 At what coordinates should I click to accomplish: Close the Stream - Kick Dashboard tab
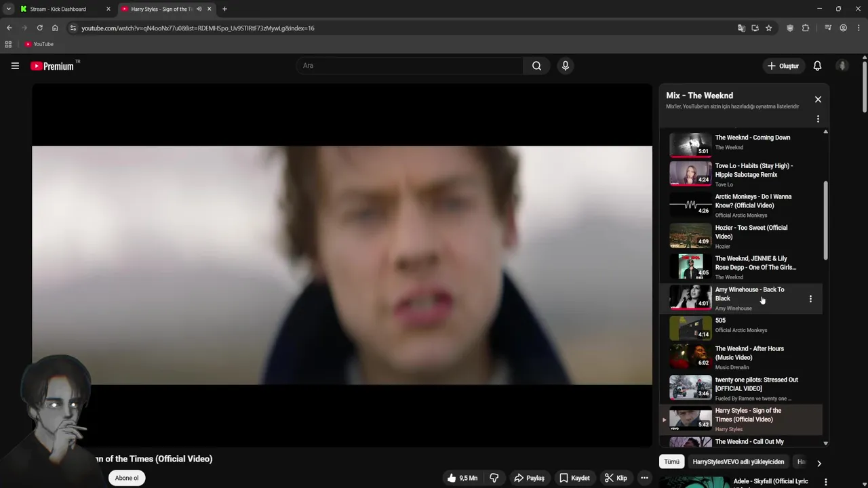108,9
